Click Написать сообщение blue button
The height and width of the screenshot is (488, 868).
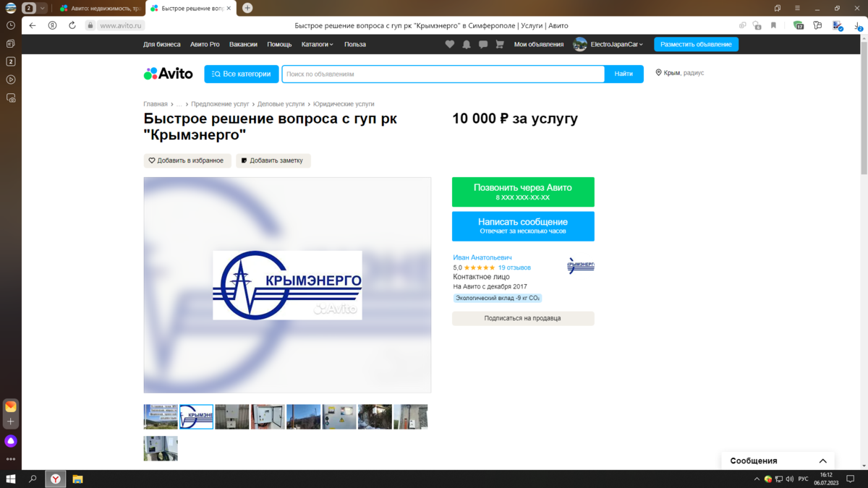(x=523, y=226)
